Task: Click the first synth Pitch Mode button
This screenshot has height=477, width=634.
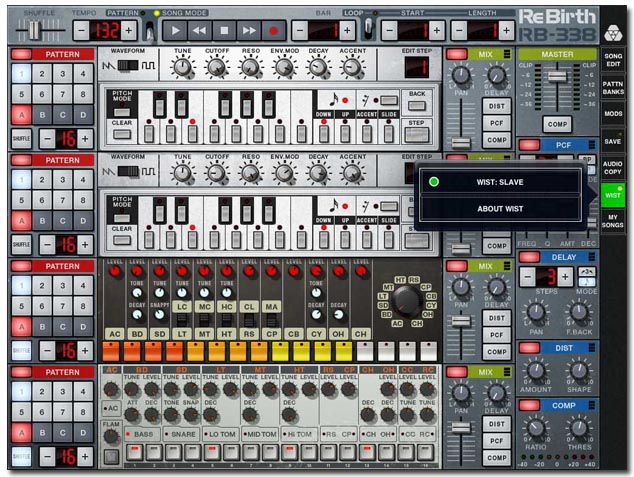Action: 122,112
